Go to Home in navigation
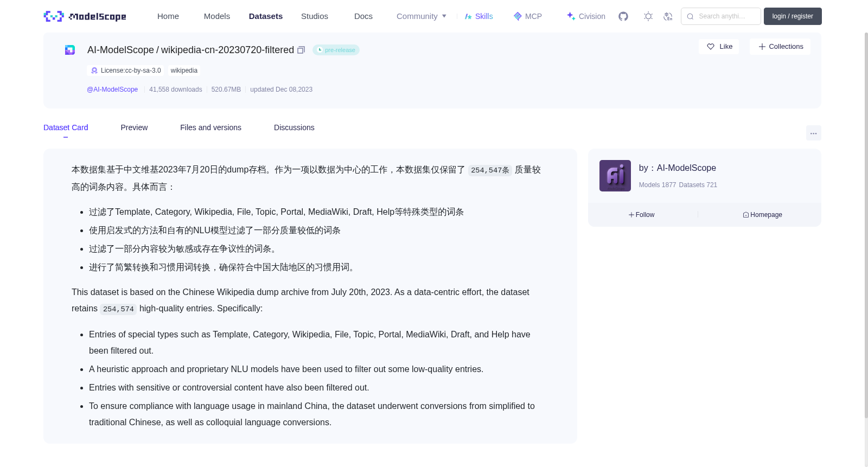 click(x=168, y=16)
